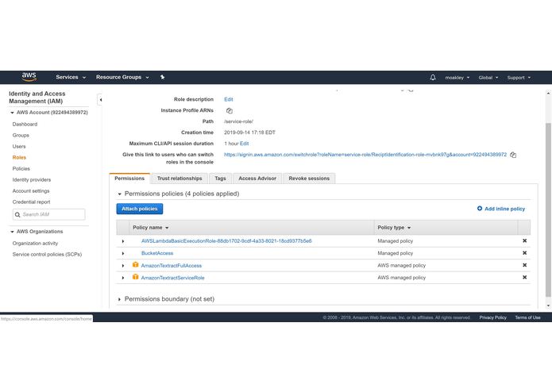The height and width of the screenshot is (392, 552).
Task: Open Service control policies (SCPs)
Action: coord(47,254)
